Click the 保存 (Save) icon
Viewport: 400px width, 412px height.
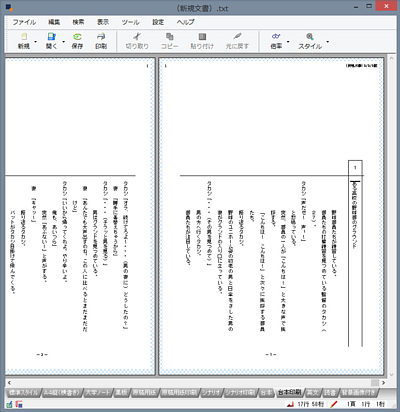point(77,36)
